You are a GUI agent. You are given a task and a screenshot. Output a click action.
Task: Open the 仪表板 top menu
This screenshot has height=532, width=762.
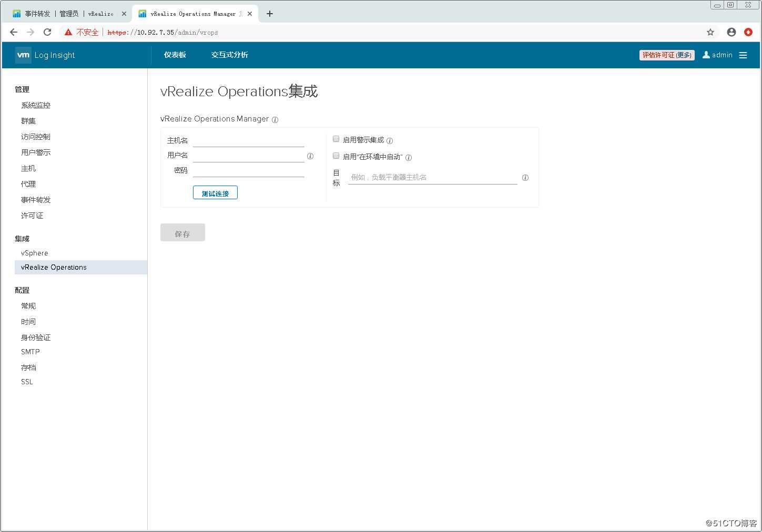coord(175,55)
